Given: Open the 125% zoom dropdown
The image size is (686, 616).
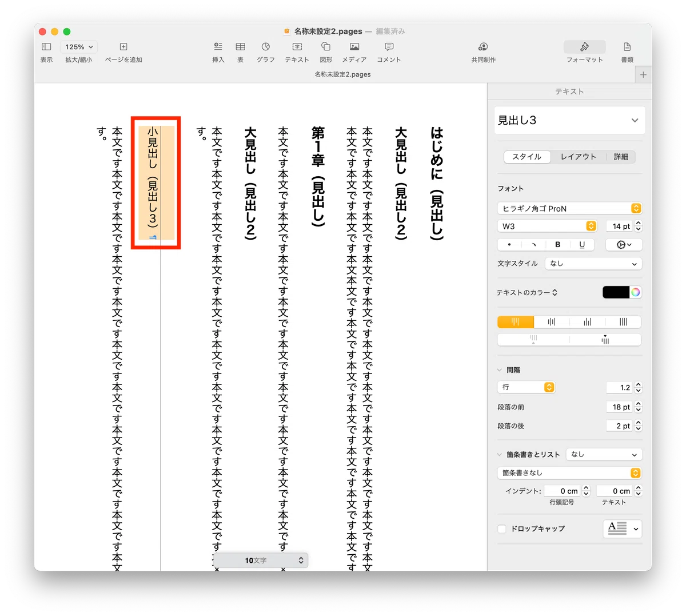Looking at the screenshot, I should click(x=79, y=47).
